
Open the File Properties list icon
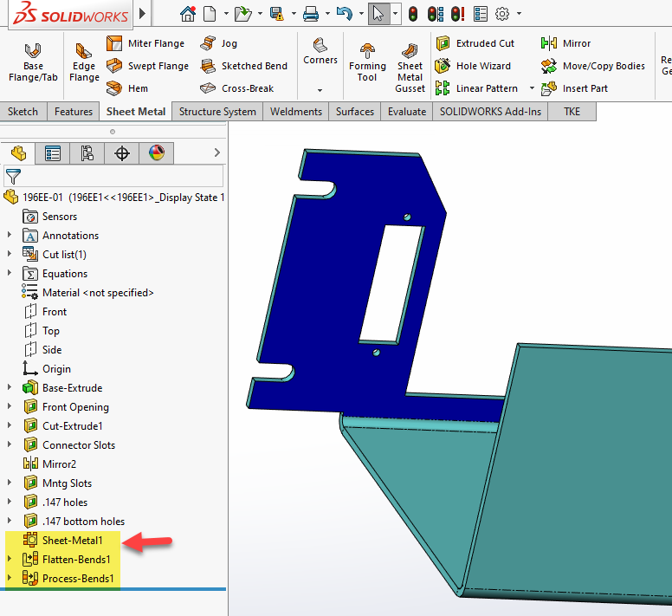(x=481, y=14)
